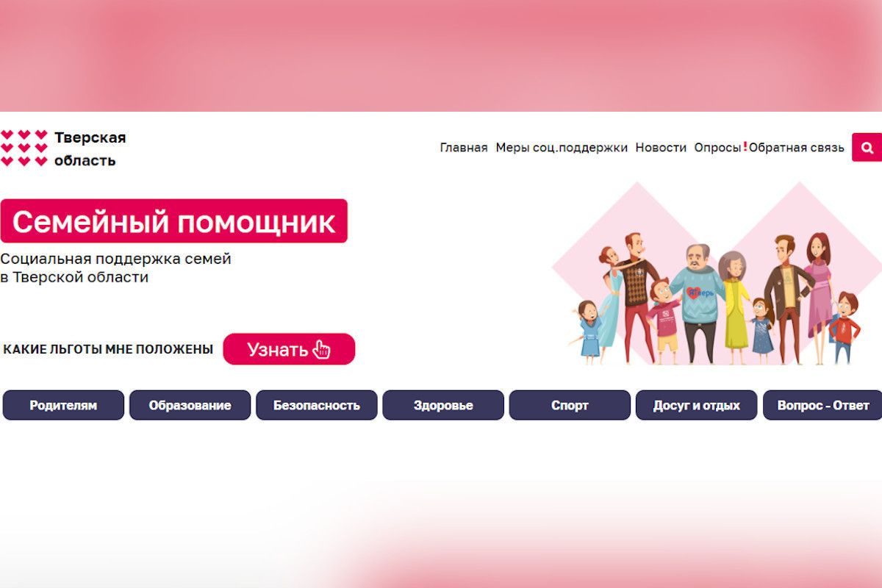The width and height of the screenshot is (882, 588).
Task: Click the Семейный помощник banner title
Action: [x=173, y=221]
